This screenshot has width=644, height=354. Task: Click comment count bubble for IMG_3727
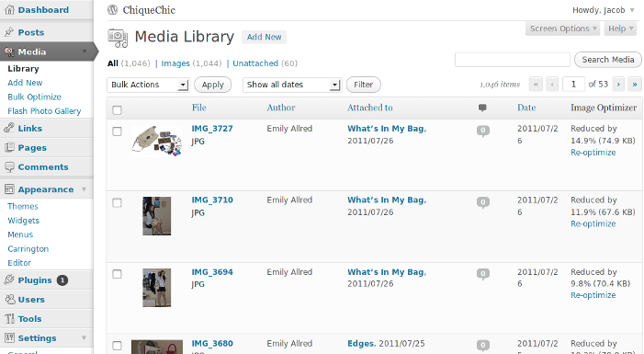[483, 131]
